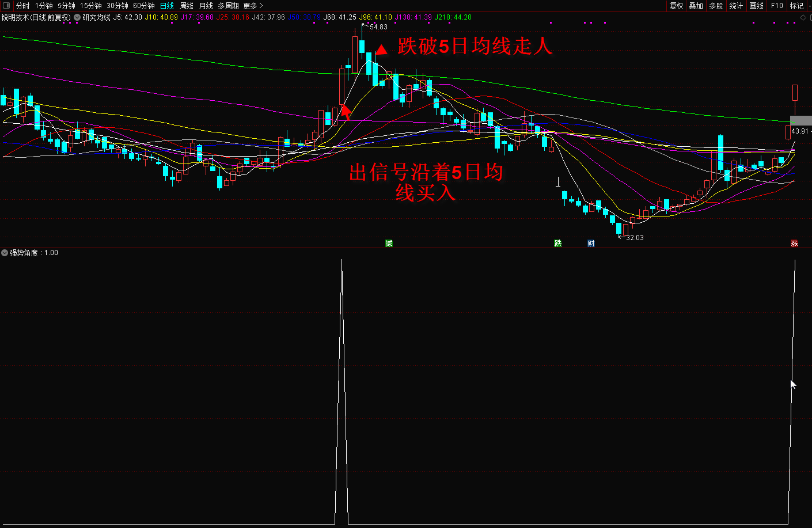Select the 月线 monthly chart tab

coord(206,6)
